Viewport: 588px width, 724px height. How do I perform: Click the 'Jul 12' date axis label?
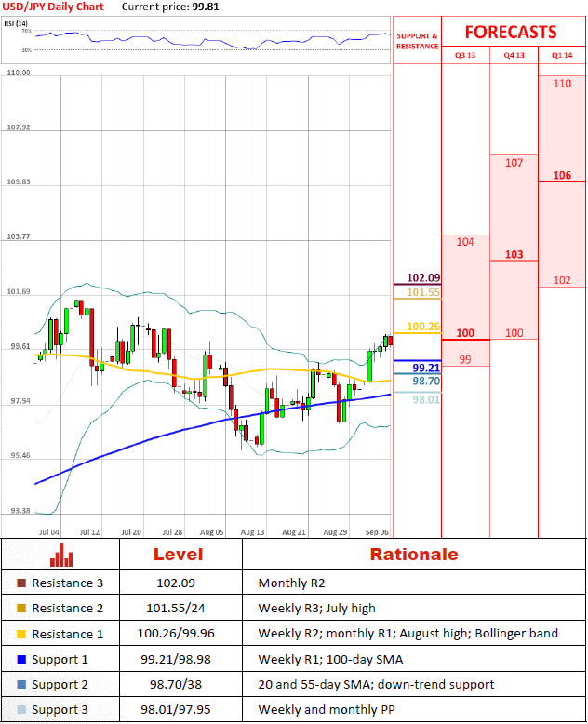[90, 532]
